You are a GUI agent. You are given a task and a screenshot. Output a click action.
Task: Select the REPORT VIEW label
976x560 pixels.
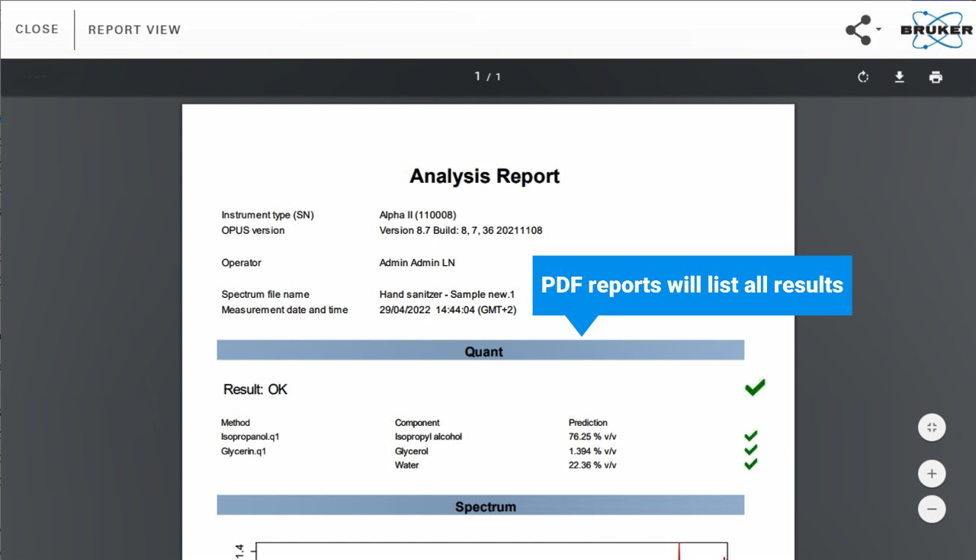coord(134,30)
